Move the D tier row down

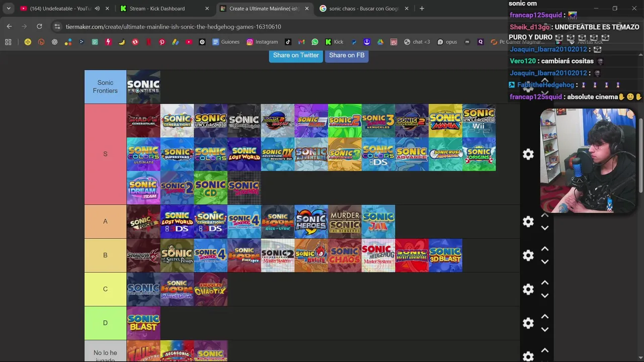click(545, 329)
